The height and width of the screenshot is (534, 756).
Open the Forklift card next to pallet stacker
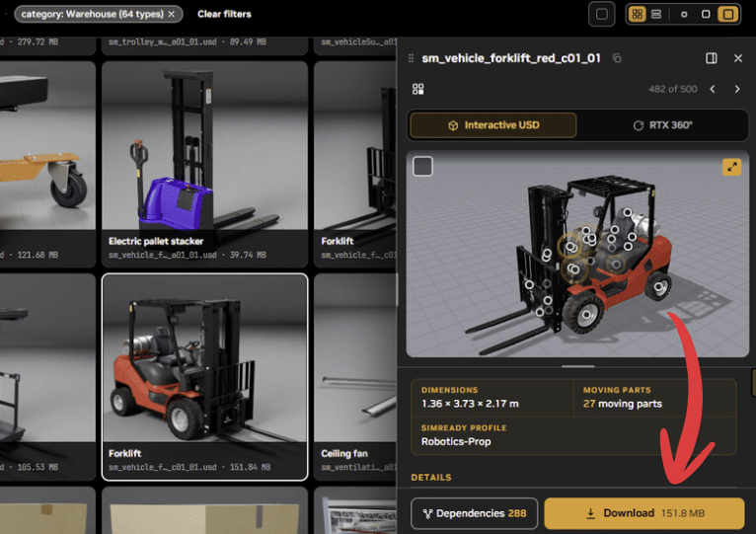click(x=355, y=164)
